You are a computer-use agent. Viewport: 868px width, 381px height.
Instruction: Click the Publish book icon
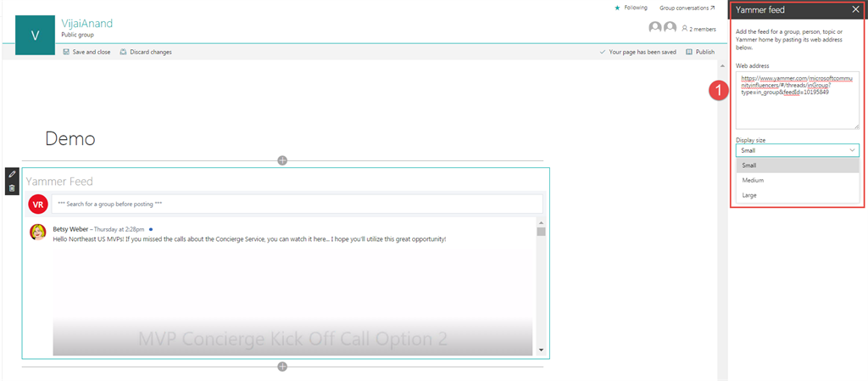coord(689,52)
